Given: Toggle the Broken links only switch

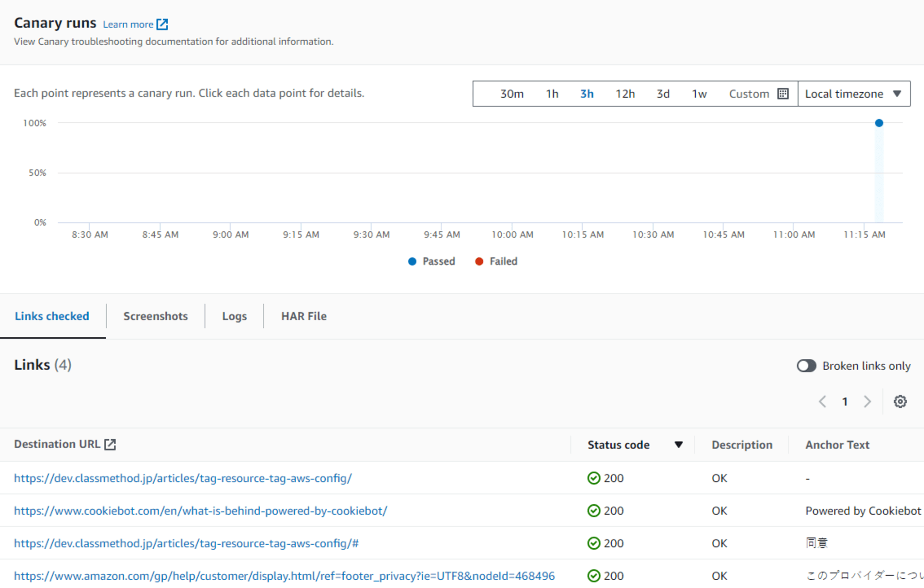Looking at the screenshot, I should coord(806,365).
